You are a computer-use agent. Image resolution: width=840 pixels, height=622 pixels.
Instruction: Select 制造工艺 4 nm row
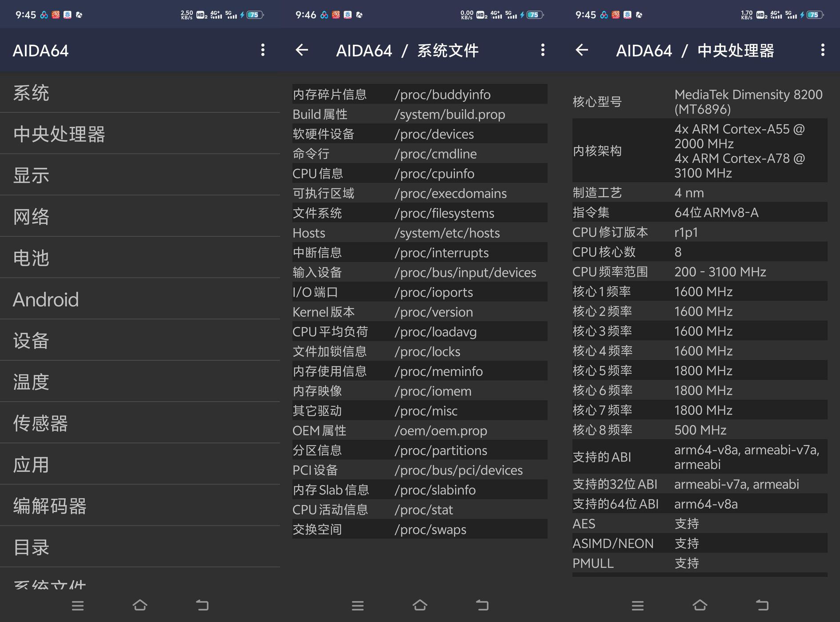coord(700,192)
